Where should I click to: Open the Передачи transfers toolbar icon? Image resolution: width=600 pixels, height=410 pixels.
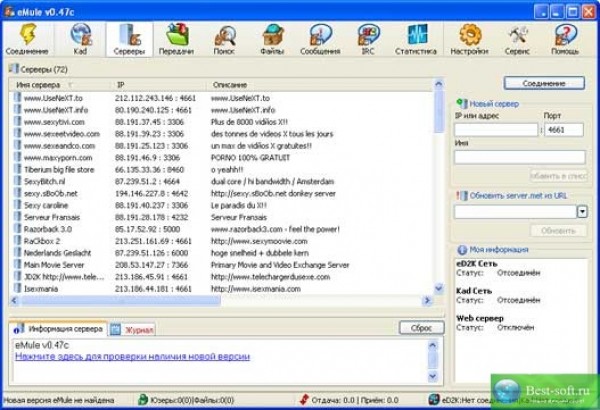coord(175,39)
